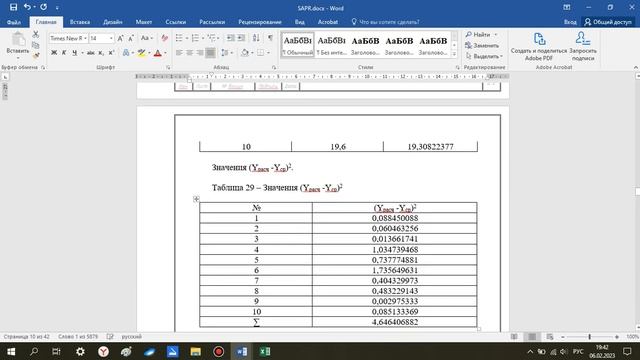Redo using the circular arrow icon

[x=44, y=7]
